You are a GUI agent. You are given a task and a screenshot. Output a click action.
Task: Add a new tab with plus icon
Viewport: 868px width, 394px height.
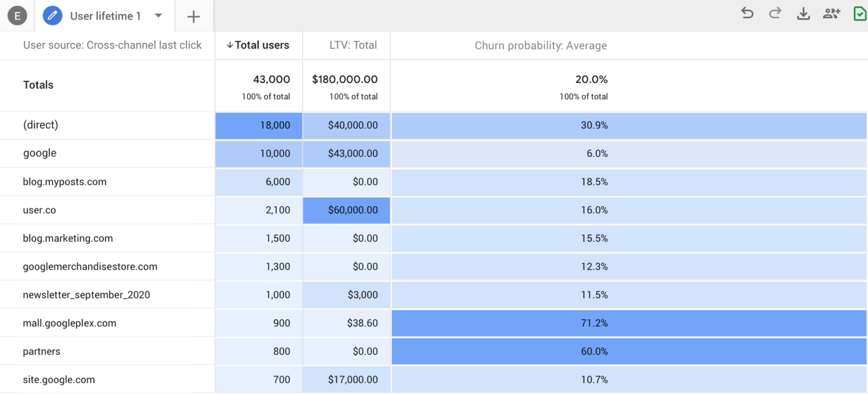coord(193,17)
